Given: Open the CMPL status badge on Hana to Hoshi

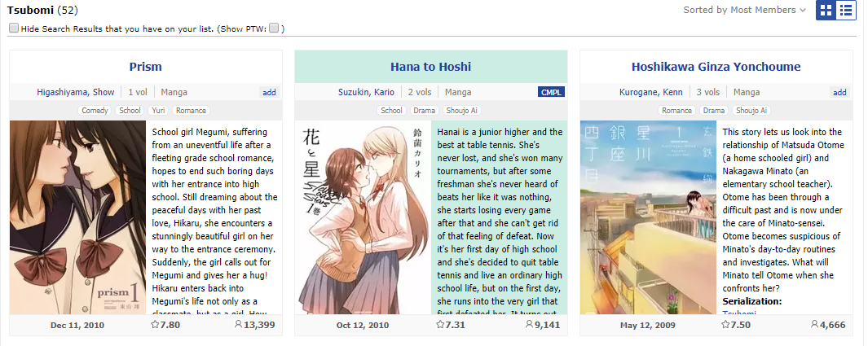Looking at the screenshot, I should click(x=551, y=92).
